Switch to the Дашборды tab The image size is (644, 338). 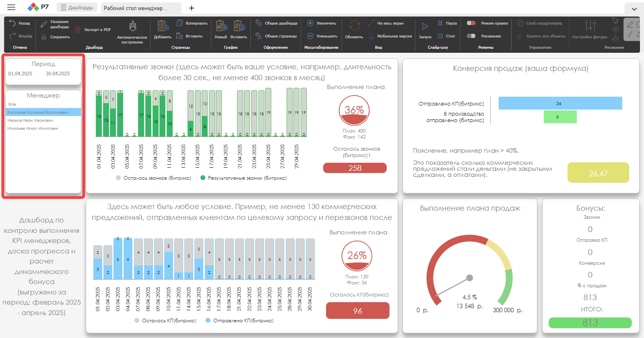click(x=77, y=8)
